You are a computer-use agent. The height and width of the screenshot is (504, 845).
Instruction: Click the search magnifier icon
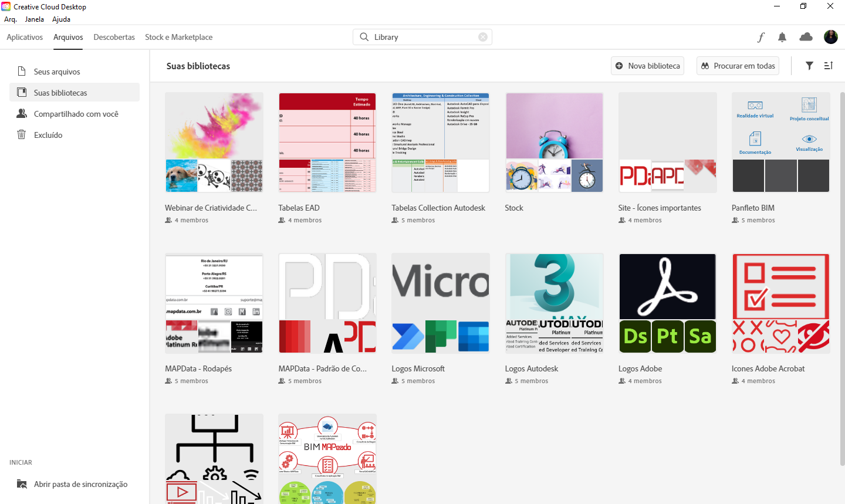pos(364,37)
